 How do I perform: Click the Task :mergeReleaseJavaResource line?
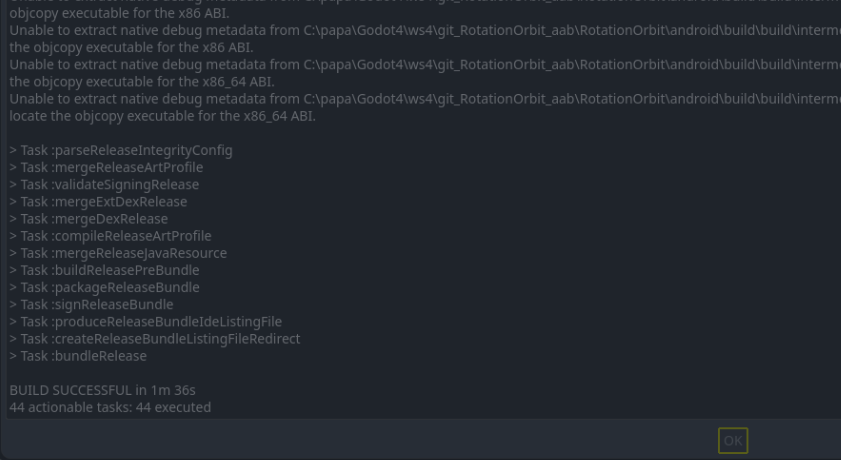118,254
